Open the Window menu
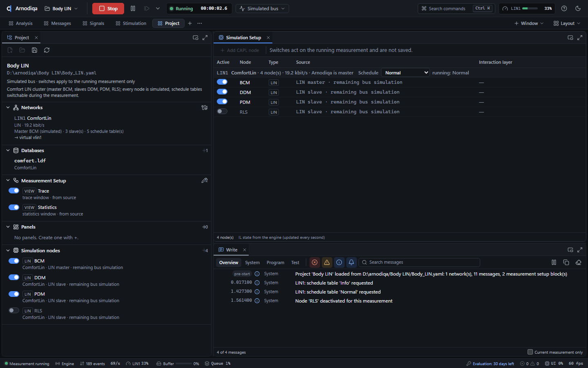The image size is (588, 368). coord(529,23)
